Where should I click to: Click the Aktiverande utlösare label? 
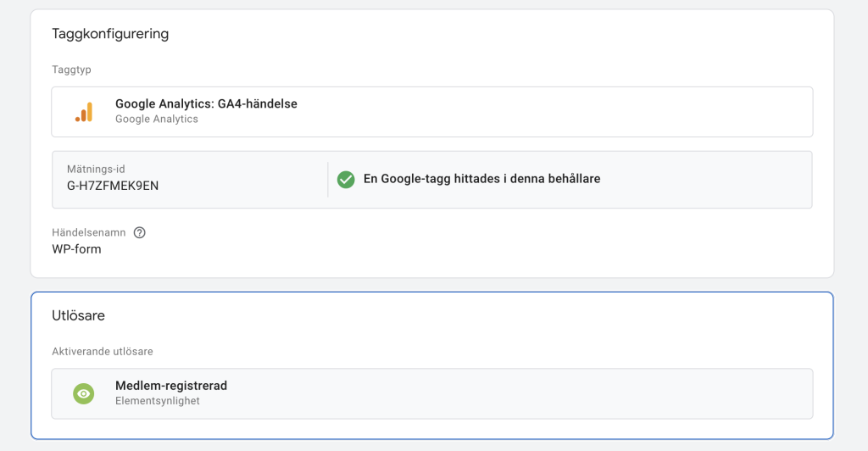103,352
